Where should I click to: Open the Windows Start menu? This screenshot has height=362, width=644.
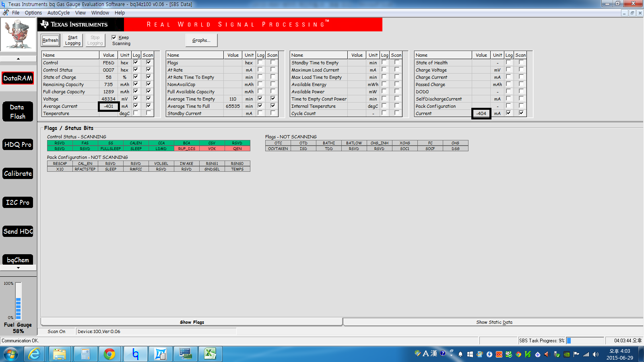point(11,354)
